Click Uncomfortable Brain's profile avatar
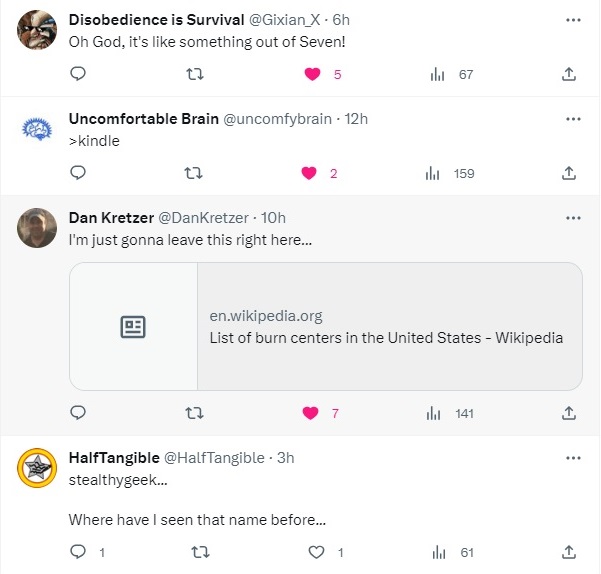Image resolution: width=601 pixels, height=574 pixels. 36,129
